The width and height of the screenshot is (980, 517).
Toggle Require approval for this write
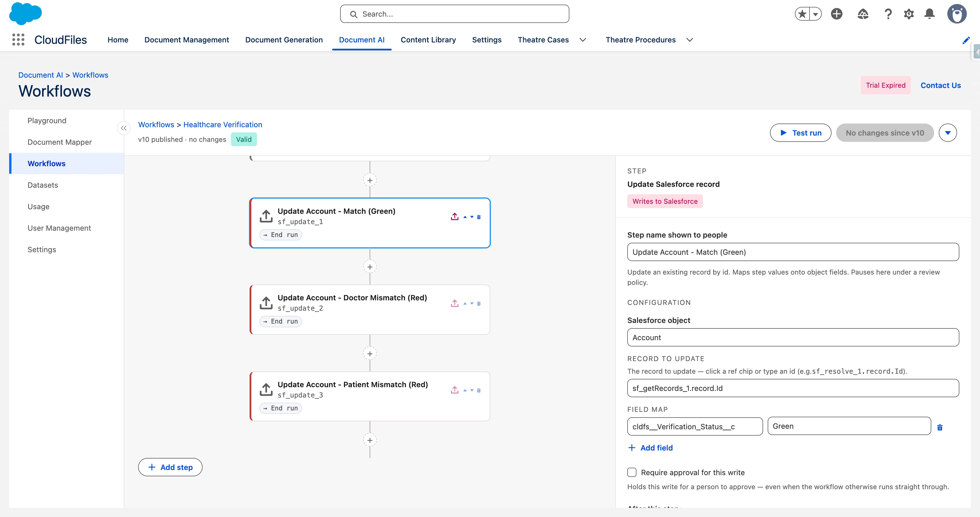(x=632, y=472)
